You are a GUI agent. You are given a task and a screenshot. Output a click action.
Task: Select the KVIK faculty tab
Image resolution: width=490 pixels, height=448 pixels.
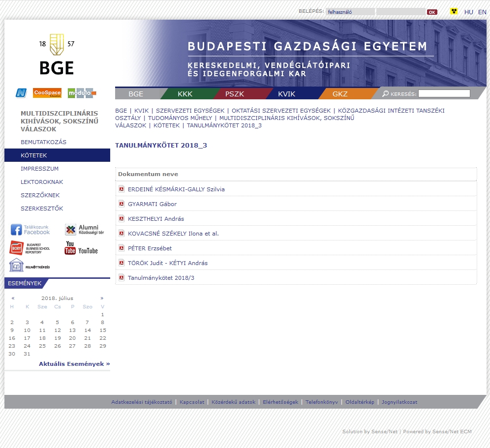pos(286,94)
